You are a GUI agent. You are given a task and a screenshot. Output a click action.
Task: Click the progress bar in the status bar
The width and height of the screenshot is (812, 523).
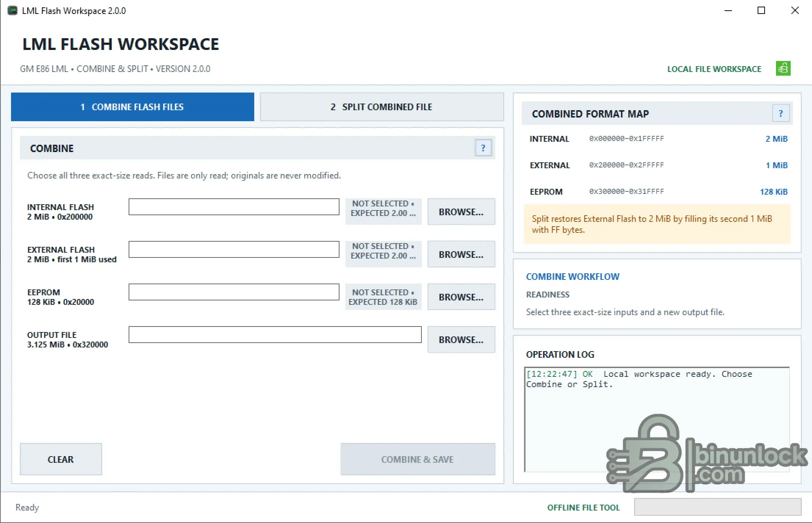click(718, 507)
